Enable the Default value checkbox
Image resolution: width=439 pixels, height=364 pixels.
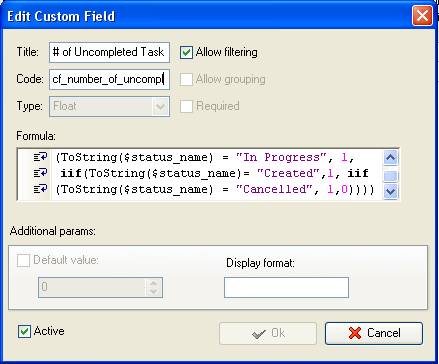click(23, 260)
